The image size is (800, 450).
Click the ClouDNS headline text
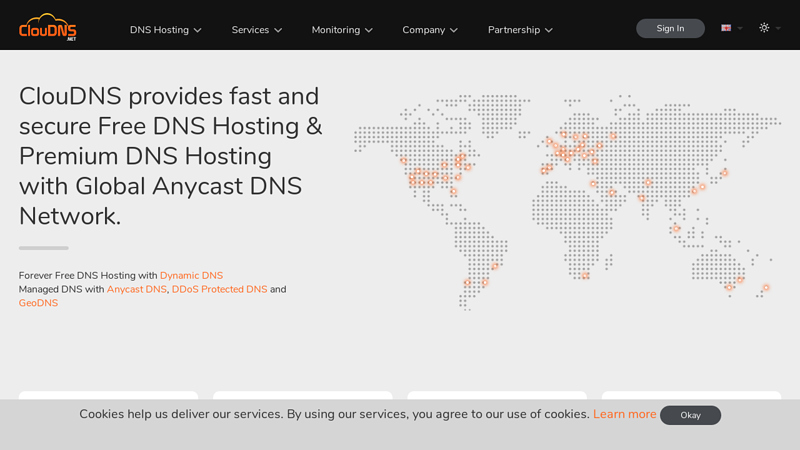[171, 156]
